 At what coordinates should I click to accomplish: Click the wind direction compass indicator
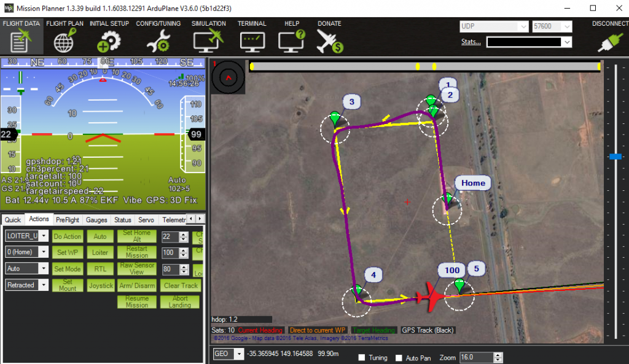[x=229, y=77]
